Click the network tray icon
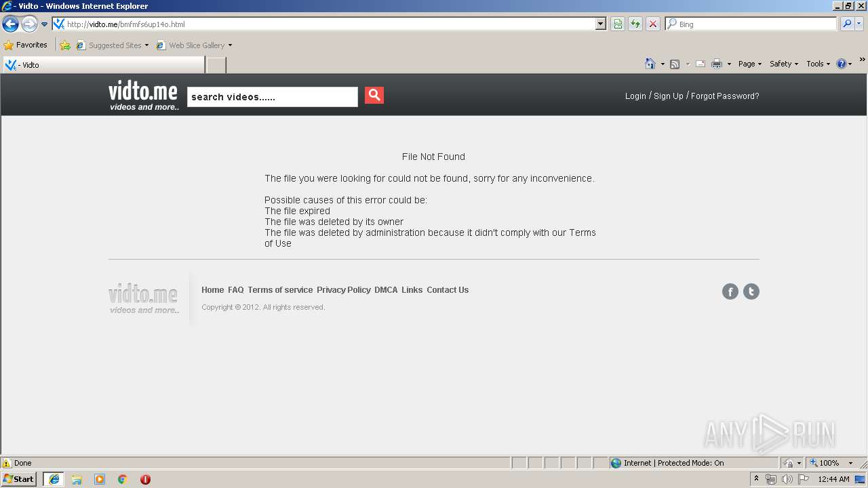The image size is (868, 488). point(771,479)
